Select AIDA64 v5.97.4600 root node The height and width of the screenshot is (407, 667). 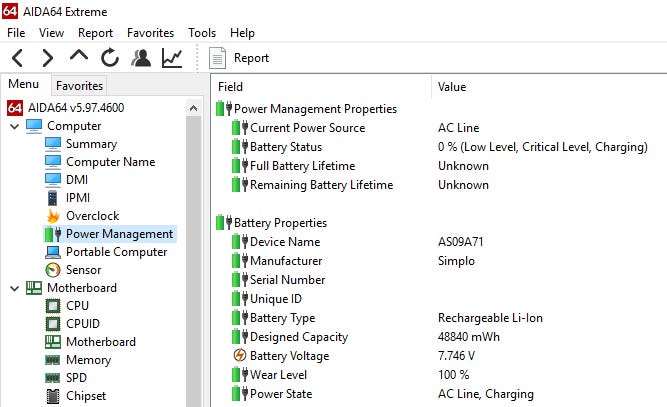76,108
